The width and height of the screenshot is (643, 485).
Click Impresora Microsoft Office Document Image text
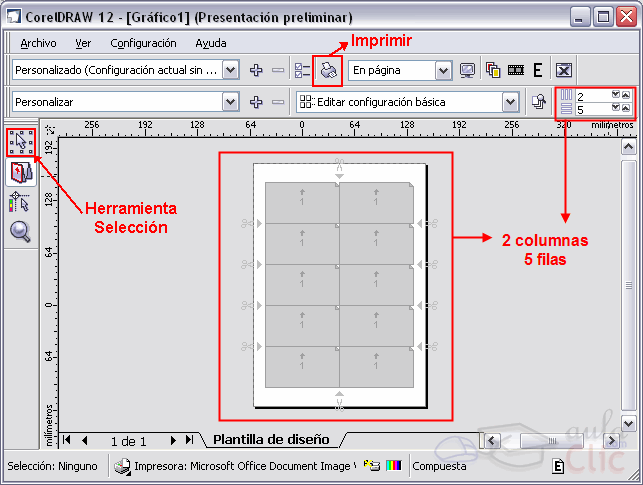[245, 466]
